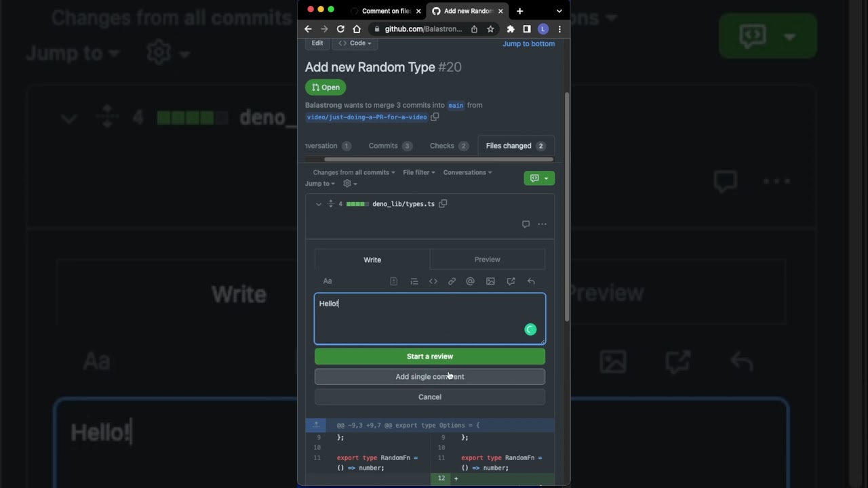Viewport: 868px width, 488px height.
Task: Open the user profile avatar L
Action: click(x=543, y=29)
